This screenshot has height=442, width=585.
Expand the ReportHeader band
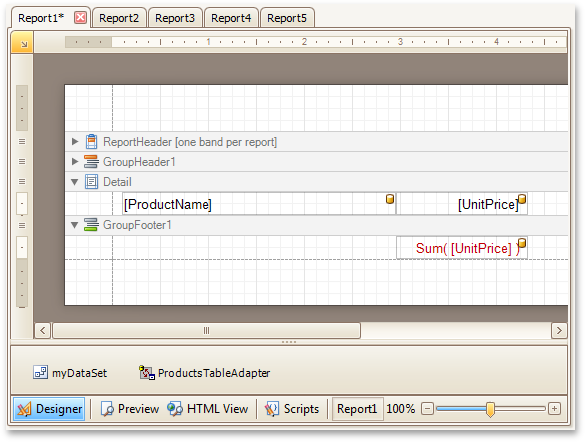75,142
